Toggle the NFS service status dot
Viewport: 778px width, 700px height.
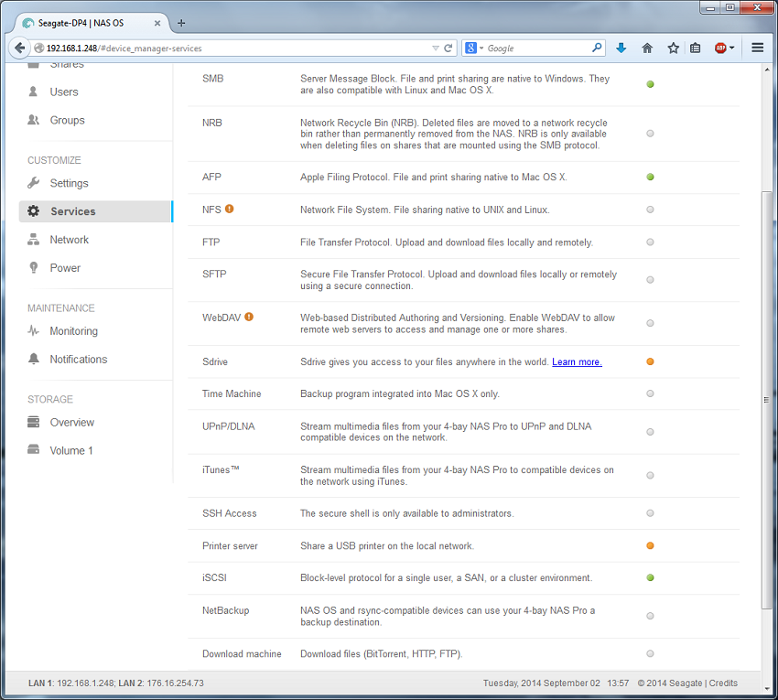click(650, 210)
